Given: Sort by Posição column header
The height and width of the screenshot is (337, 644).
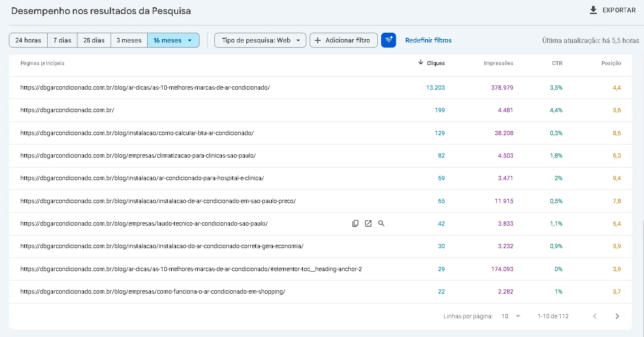Looking at the screenshot, I should (x=611, y=63).
